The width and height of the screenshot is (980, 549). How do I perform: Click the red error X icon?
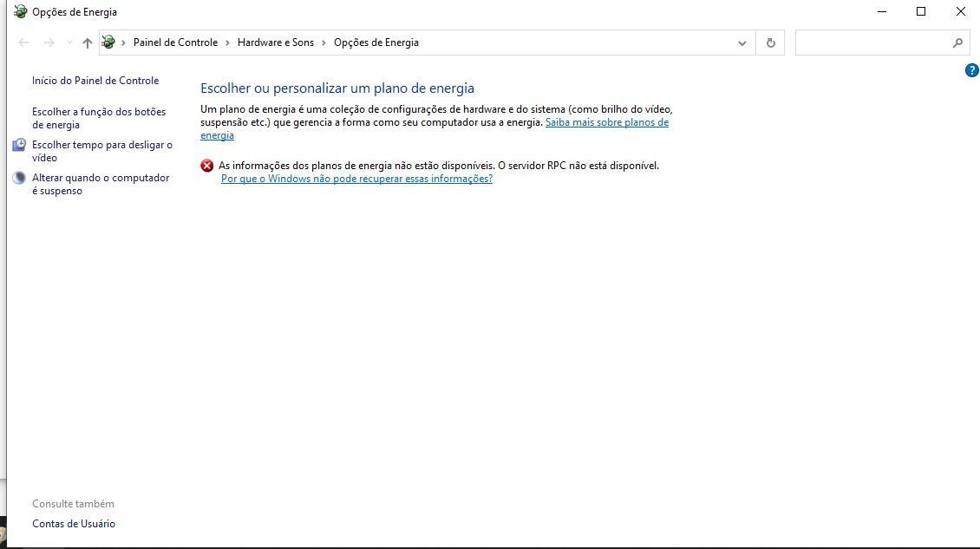pos(207,166)
